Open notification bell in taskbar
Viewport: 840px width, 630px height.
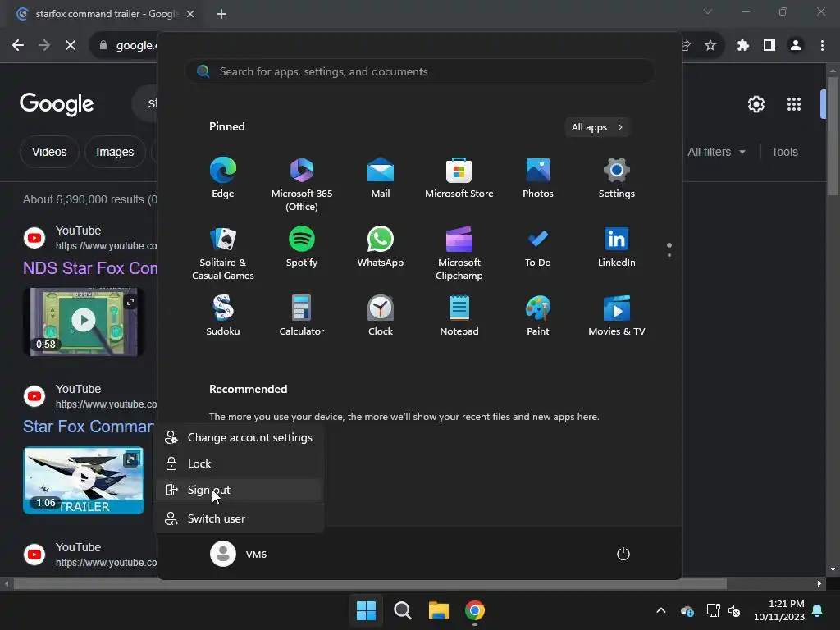click(x=818, y=610)
